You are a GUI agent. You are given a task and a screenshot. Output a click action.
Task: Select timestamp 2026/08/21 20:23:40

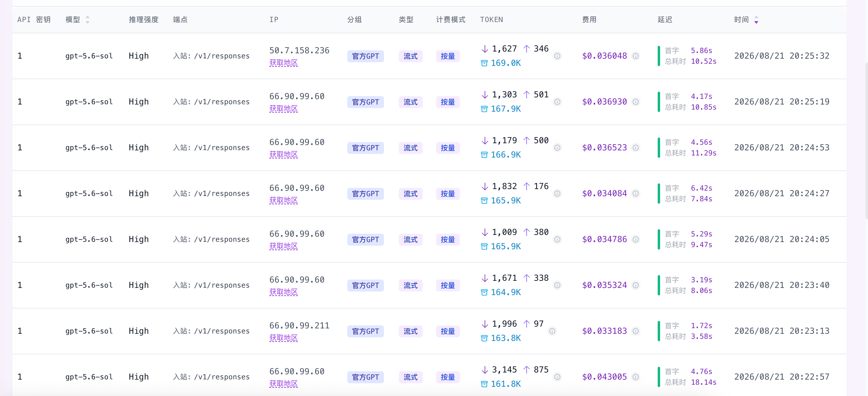click(782, 285)
